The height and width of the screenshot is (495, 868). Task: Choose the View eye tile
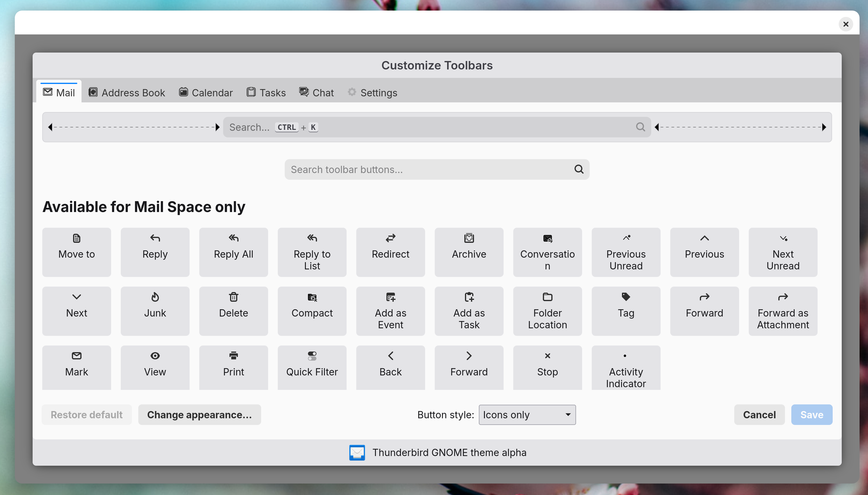pos(155,368)
